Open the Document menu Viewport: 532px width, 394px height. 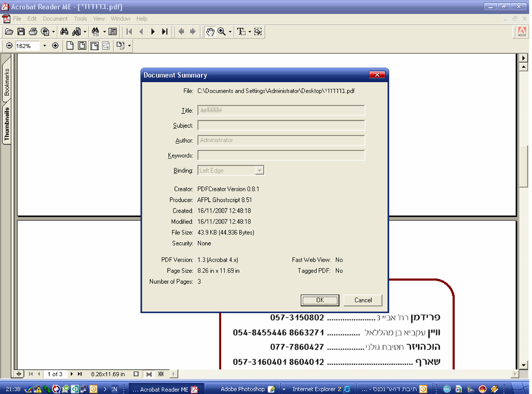(55, 19)
